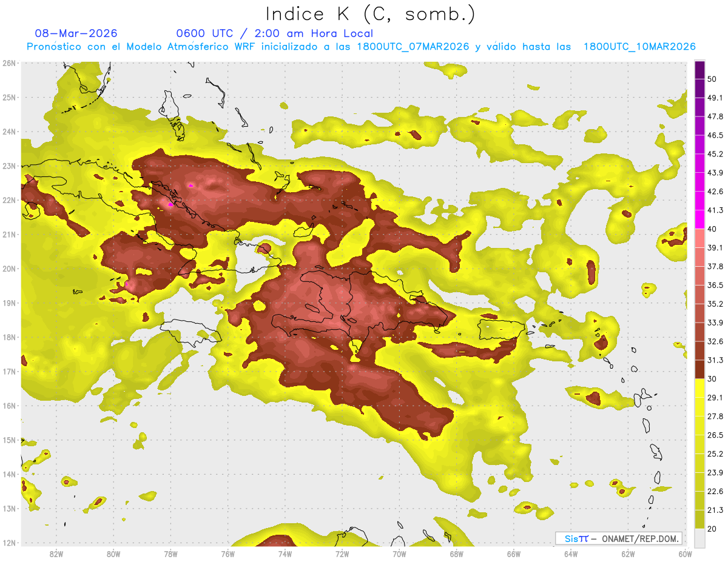Click the color scale value '37.8'

point(715,266)
